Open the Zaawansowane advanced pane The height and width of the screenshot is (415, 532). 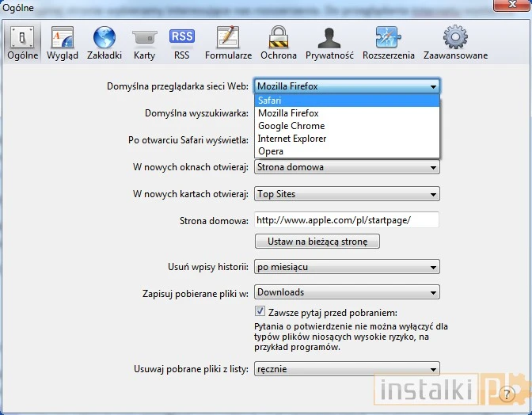coord(454,43)
